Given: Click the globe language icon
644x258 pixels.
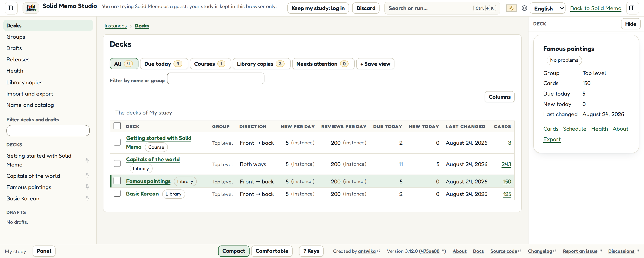Looking at the screenshot, I should (x=524, y=8).
